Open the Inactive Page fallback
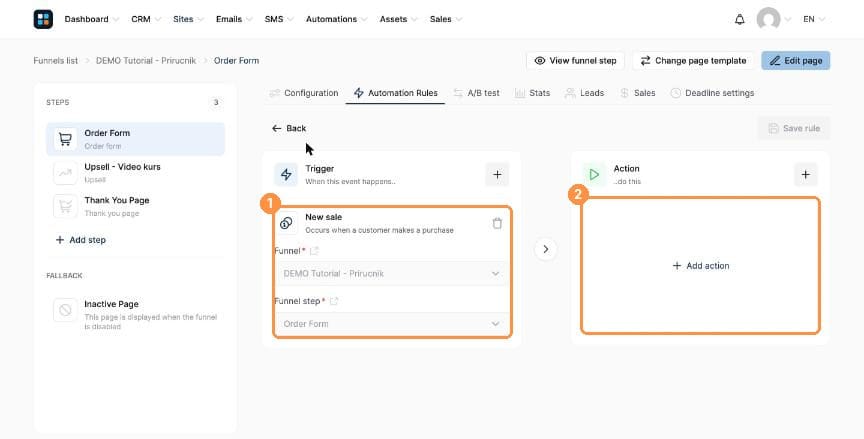This screenshot has width=864, height=439. 136,314
